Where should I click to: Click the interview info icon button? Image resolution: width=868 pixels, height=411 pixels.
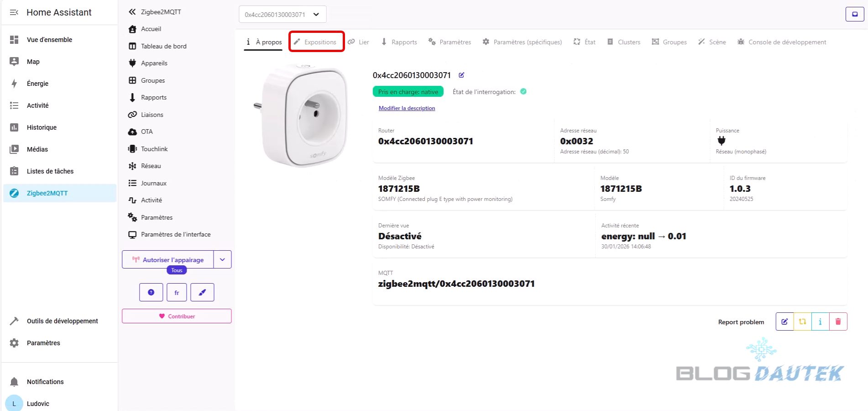820,321
